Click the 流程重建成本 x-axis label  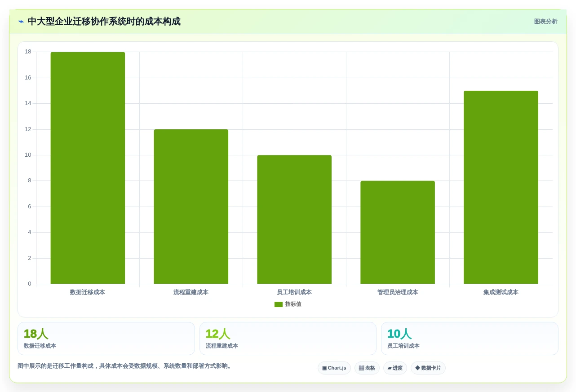(191, 292)
